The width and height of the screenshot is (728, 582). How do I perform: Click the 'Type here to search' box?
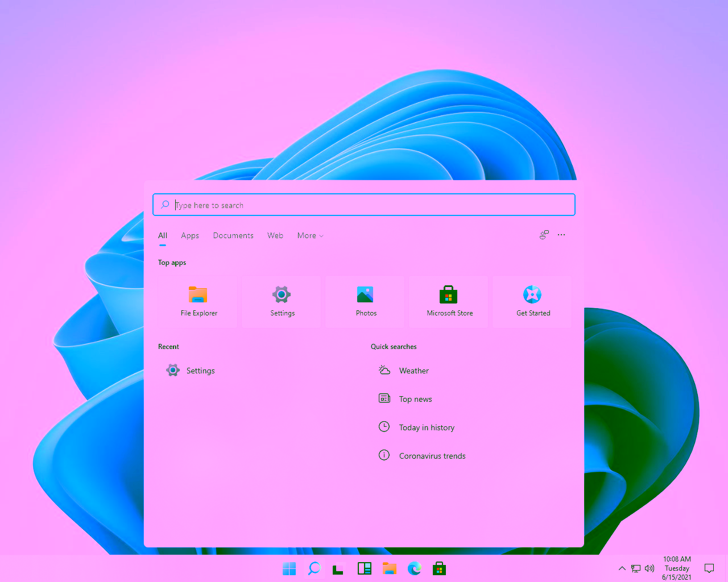click(x=364, y=205)
